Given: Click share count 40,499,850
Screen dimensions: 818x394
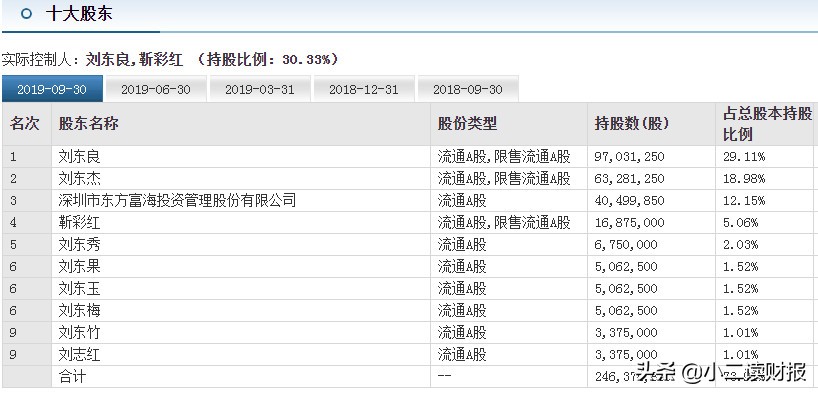Looking at the screenshot, I should click(x=630, y=200).
